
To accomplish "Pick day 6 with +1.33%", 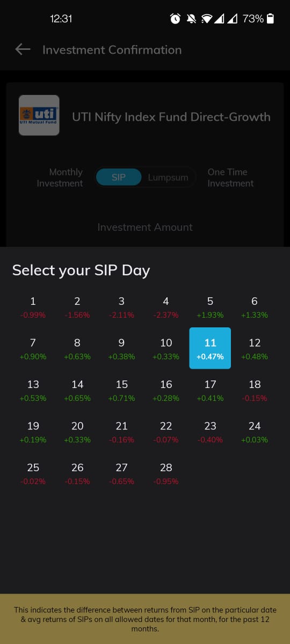I will pyautogui.click(x=255, y=307).
